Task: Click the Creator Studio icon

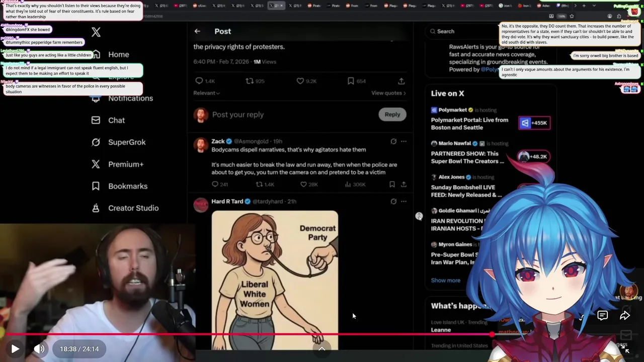Action: [x=96, y=208]
